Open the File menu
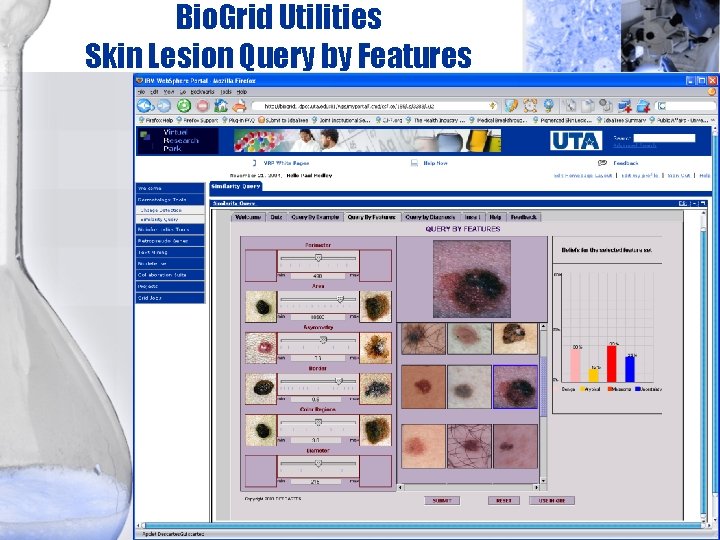720x540 pixels. click(x=142, y=92)
